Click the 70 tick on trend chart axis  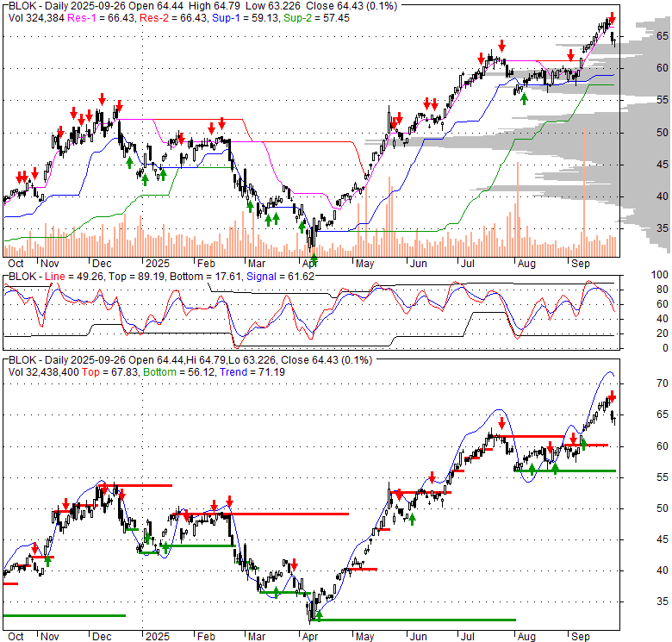[663, 383]
